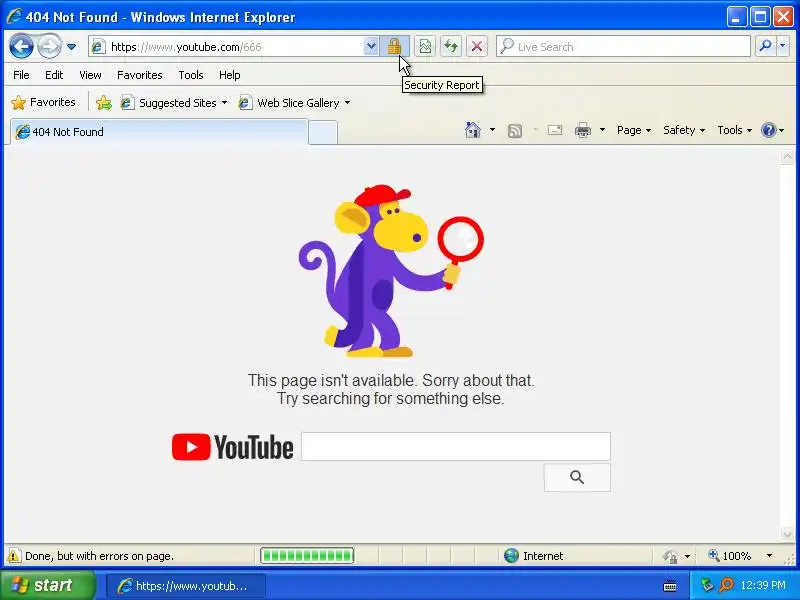
Task: Refresh the page with green arrows icon
Action: coord(451,47)
